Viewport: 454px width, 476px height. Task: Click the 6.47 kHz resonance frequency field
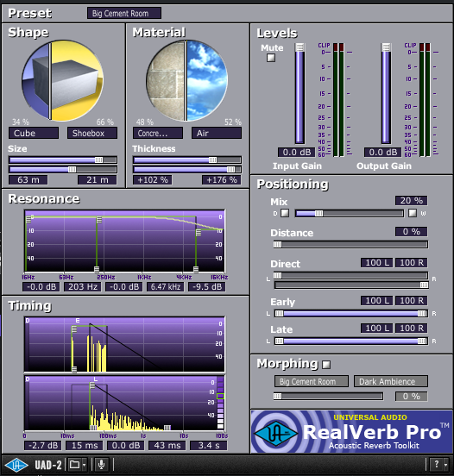[166, 287]
